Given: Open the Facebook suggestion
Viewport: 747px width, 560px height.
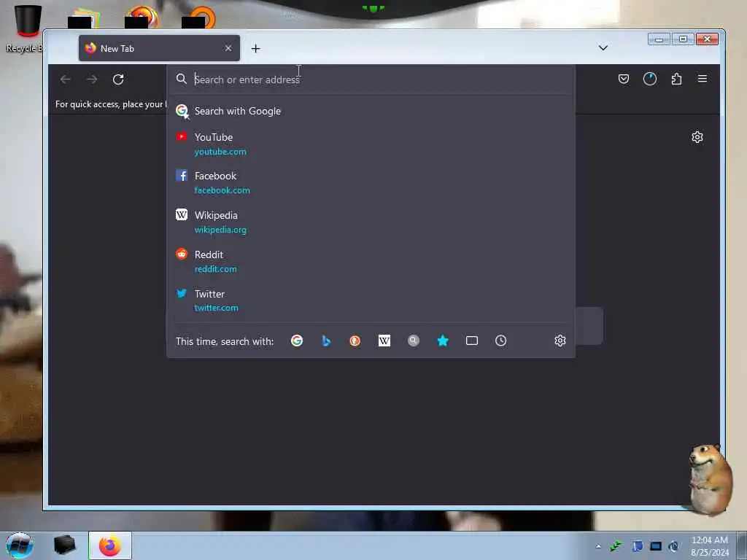Looking at the screenshot, I should pos(371,183).
